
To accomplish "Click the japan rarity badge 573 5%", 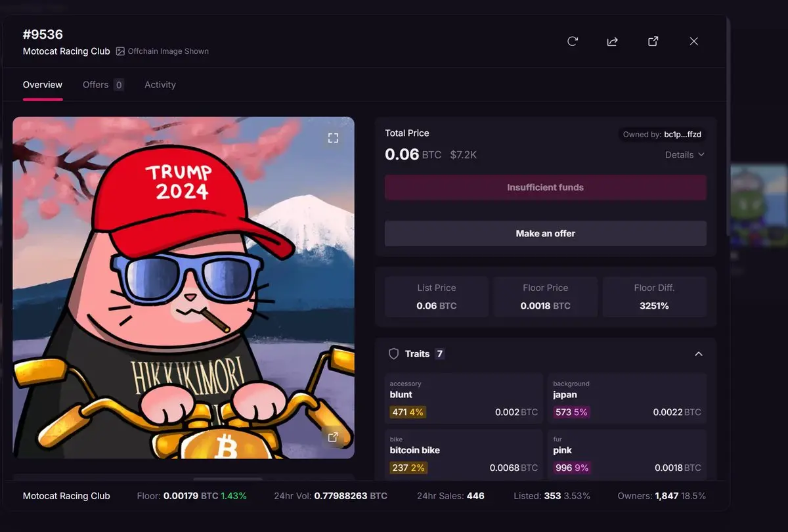I will click(571, 412).
